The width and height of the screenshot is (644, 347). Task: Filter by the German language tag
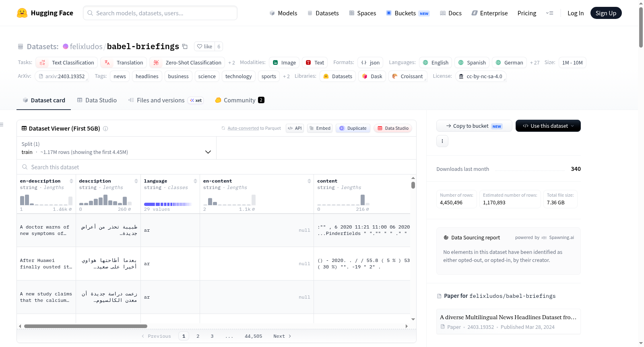click(x=509, y=62)
